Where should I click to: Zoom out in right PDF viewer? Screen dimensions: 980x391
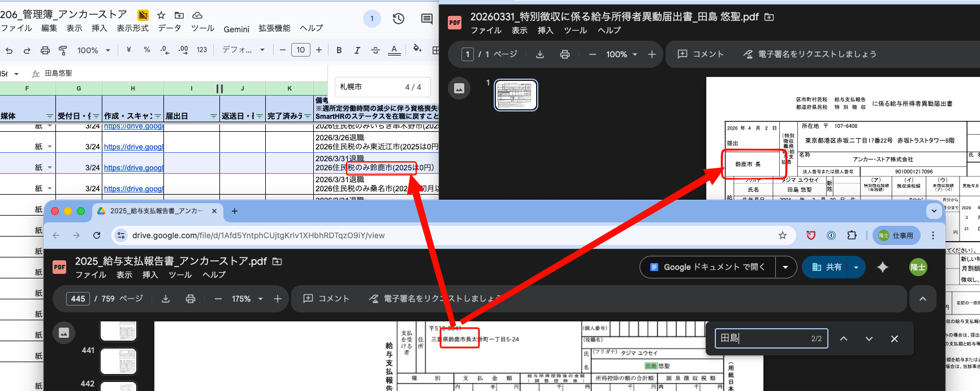[x=593, y=54]
